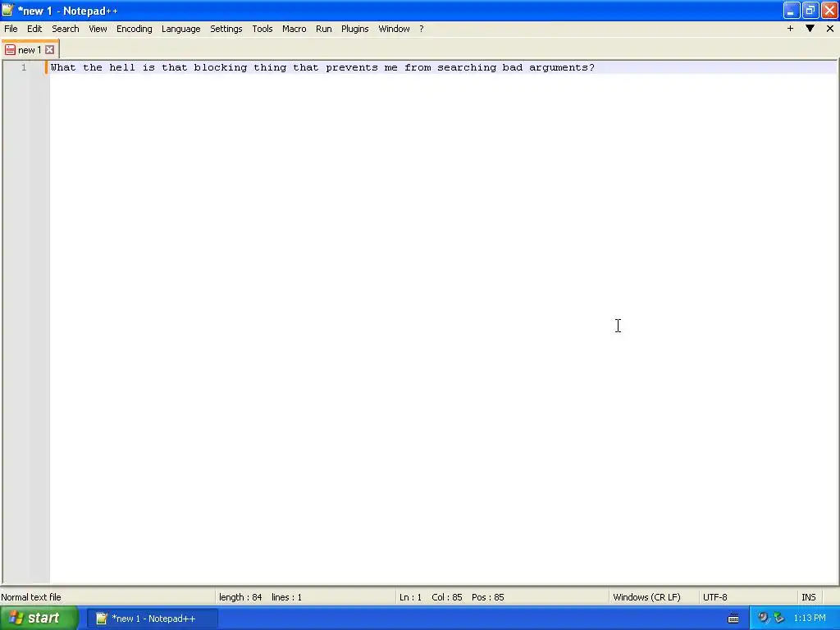
Task: Click the second system tray network icon
Action: pos(779,619)
